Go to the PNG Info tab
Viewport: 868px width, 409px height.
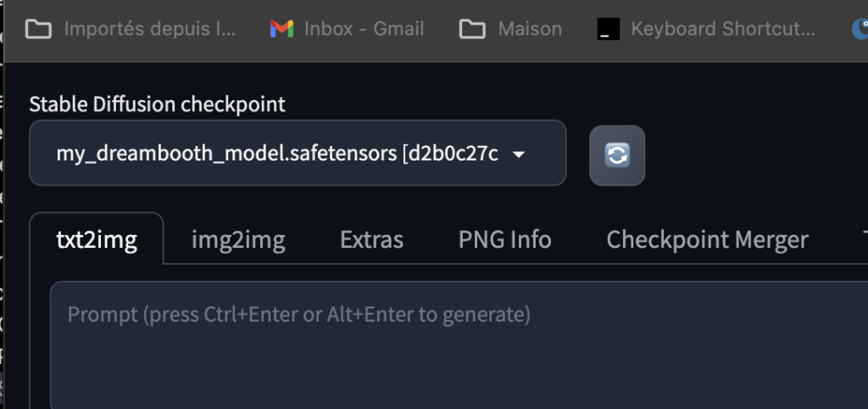[504, 239]
